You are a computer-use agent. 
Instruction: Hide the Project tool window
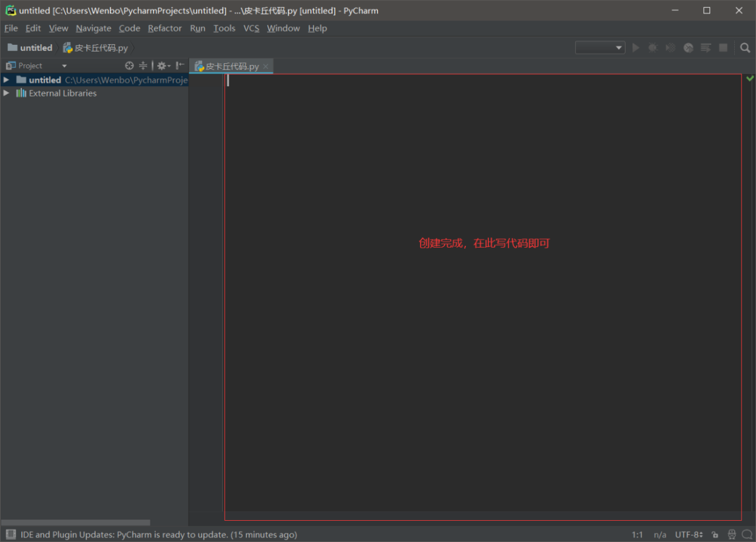pos(180,66)
